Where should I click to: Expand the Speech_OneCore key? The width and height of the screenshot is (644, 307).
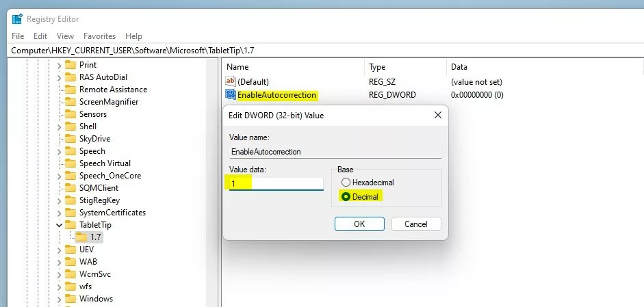point(59,176)
